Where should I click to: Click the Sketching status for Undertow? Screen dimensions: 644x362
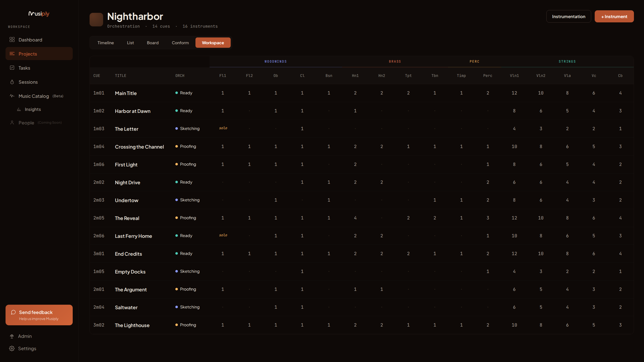187,200
